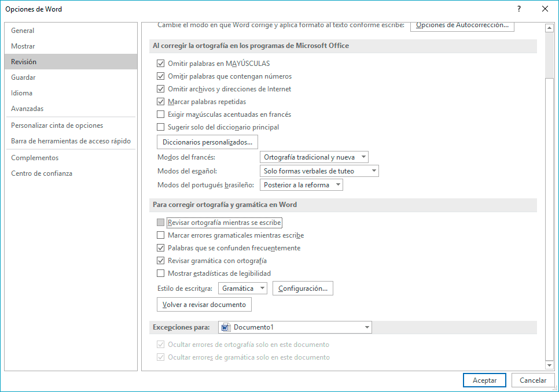The width and height of the screenshot is (559, 392).
Task: Check Mostrar estadísticas de legibilidad
Action: click(161, 273)
